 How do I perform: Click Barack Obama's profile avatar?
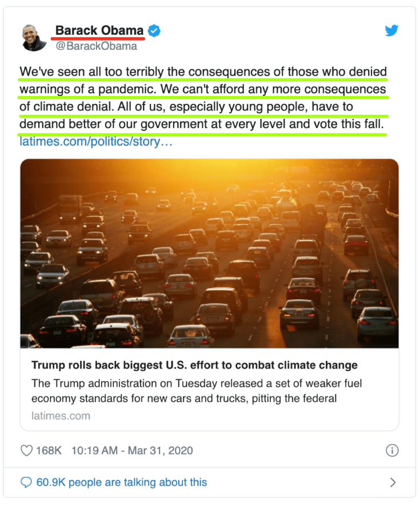(x=34, y=38)
